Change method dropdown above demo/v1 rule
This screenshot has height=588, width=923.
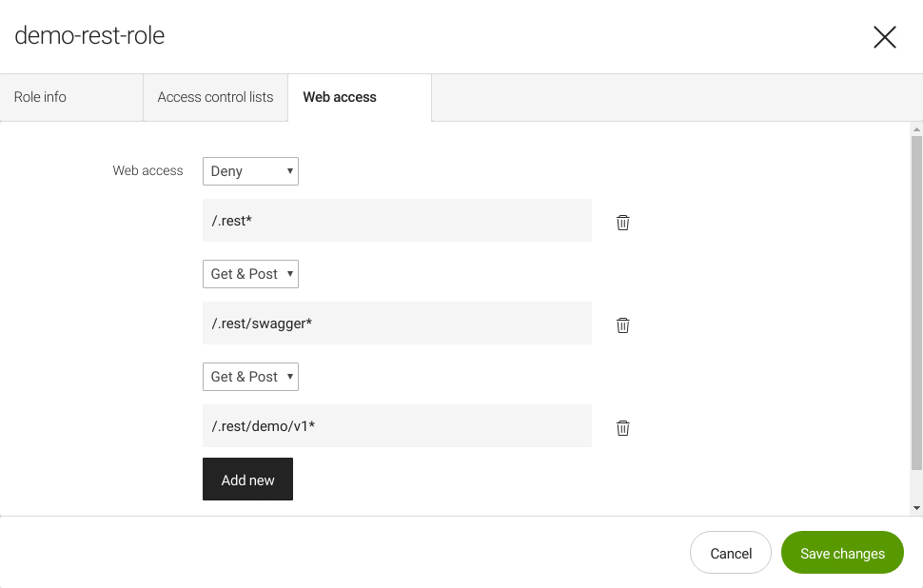(x=249, y=376)
